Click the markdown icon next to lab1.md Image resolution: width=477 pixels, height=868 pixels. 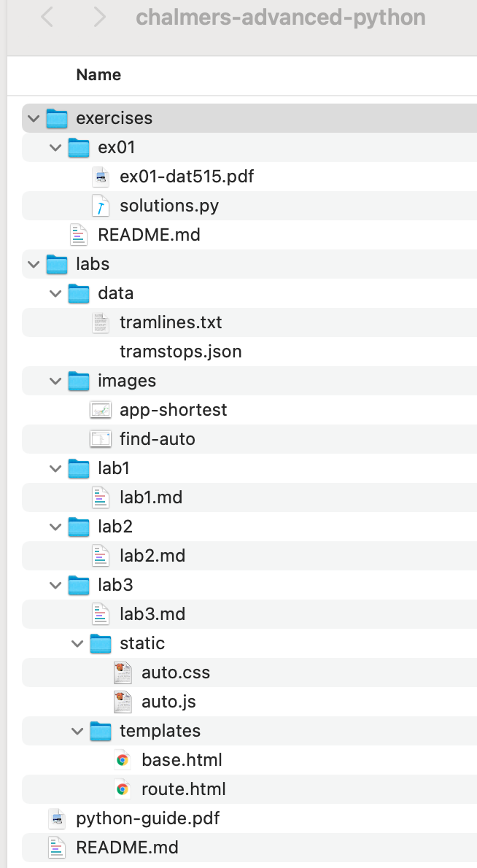tap(100, 497)
